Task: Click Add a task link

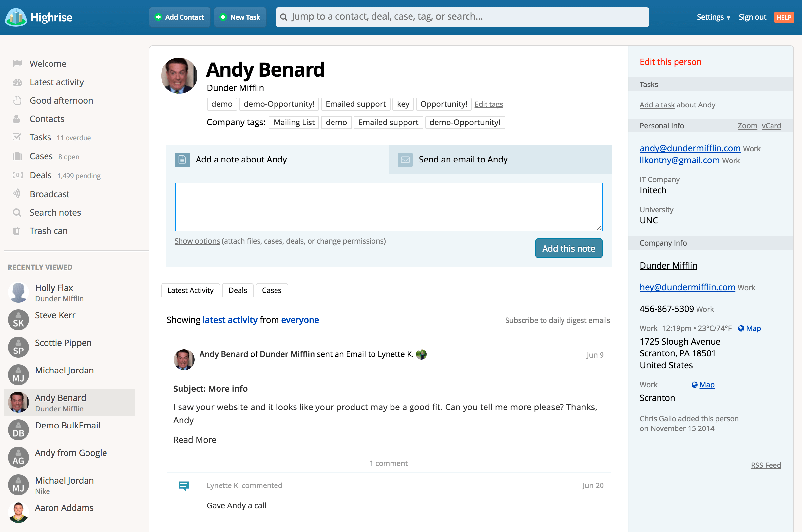Action: [657, 105]
